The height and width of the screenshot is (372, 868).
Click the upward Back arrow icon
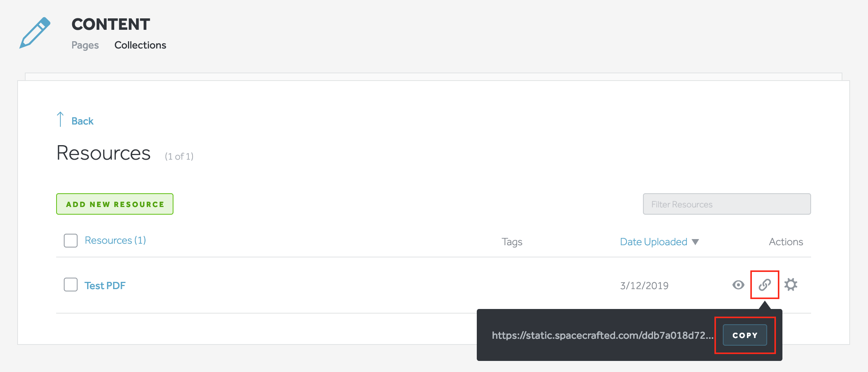(60, 119)
